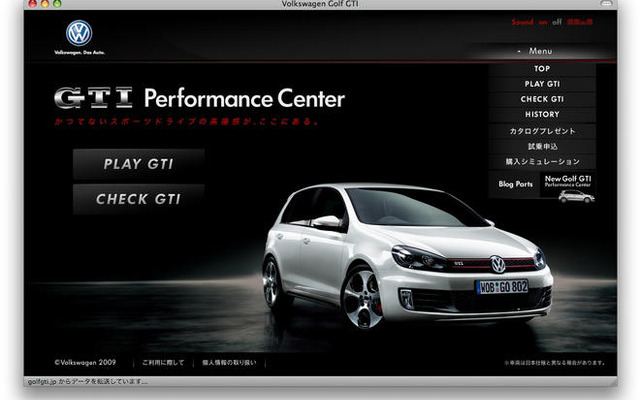The image size is (640, 400).
Task: Select PLAY GTI in the menu list
Action: 542,84
